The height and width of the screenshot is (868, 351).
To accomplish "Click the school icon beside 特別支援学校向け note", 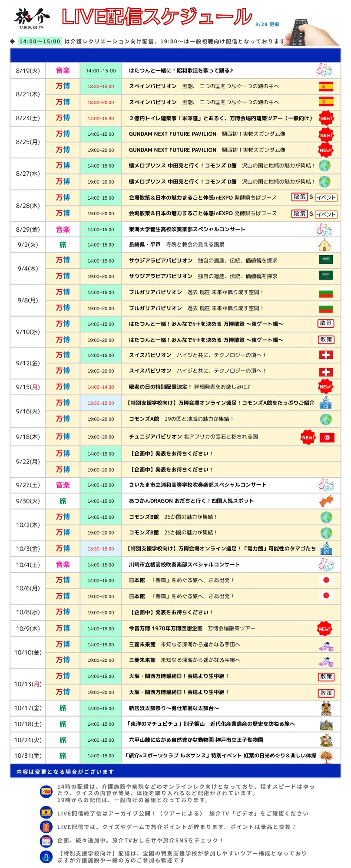I will [46, 856].
